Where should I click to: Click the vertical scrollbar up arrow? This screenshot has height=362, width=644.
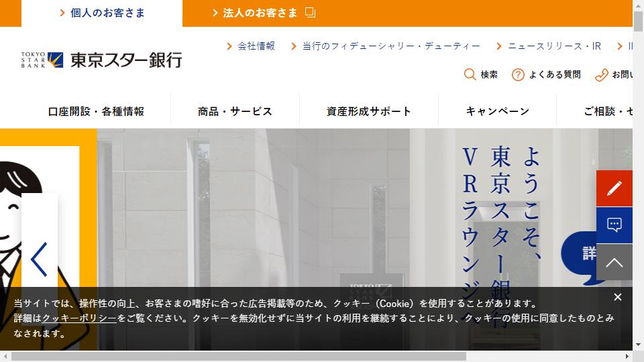[x=638, y=5]
